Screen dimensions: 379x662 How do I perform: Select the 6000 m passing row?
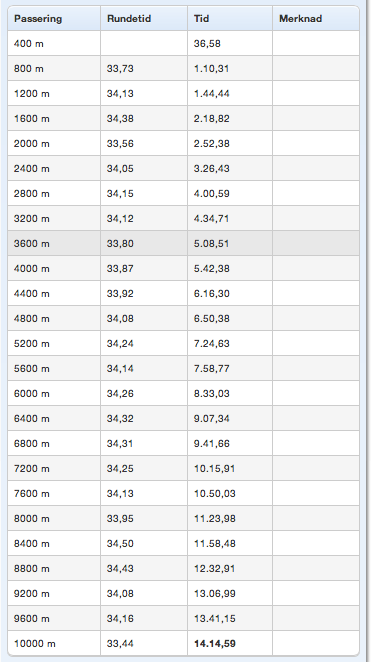pyautogui.click(x=183, y=393)
